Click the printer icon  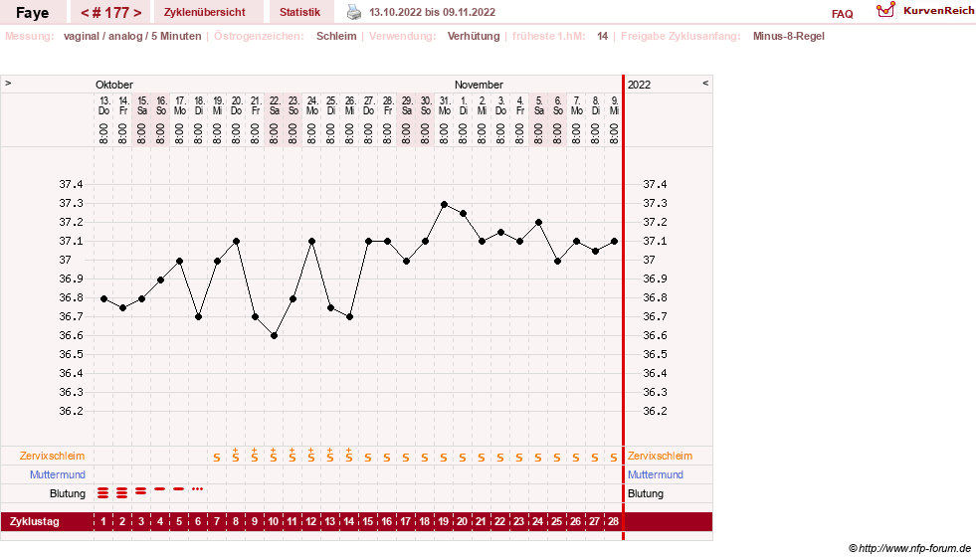(x=353, y=12)
